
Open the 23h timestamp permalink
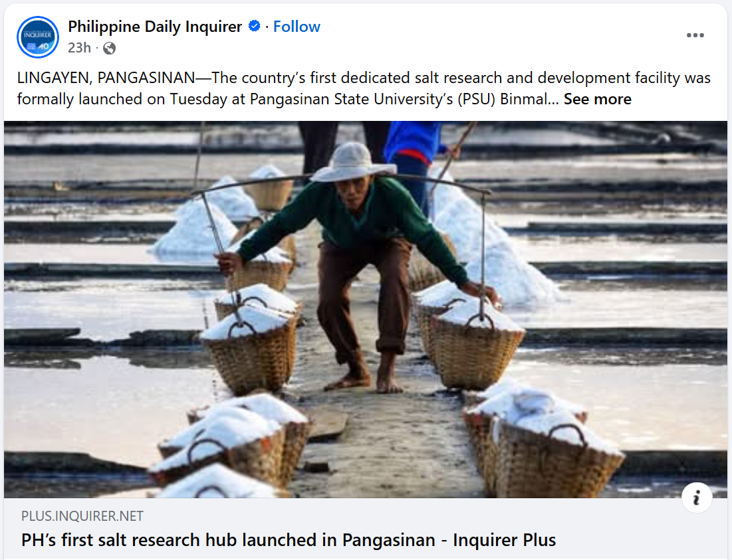tap(79, 48)
